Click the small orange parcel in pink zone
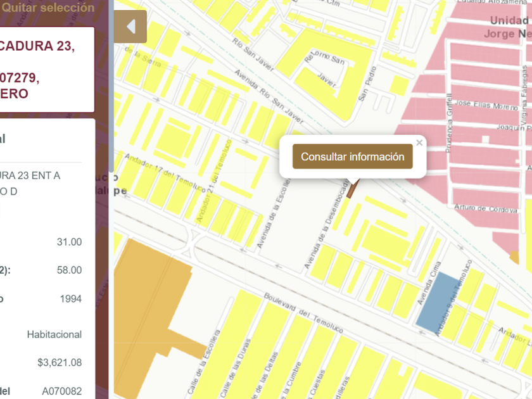 [514, 256]
